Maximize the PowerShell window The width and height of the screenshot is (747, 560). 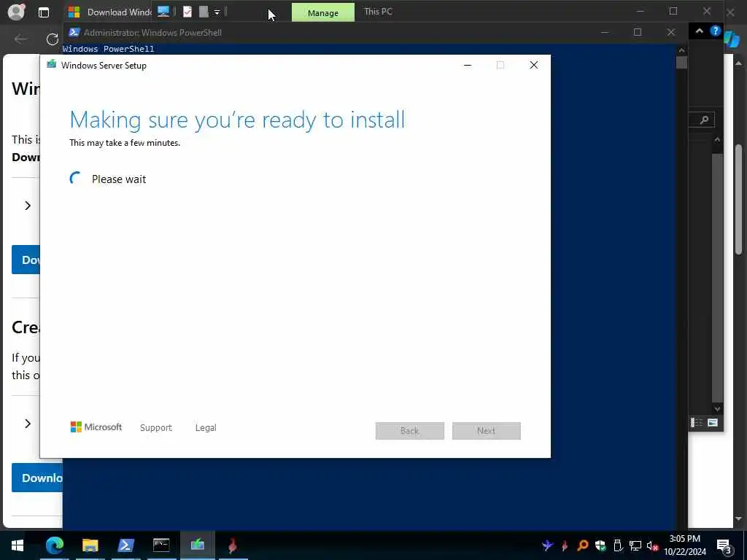[638, 32]
